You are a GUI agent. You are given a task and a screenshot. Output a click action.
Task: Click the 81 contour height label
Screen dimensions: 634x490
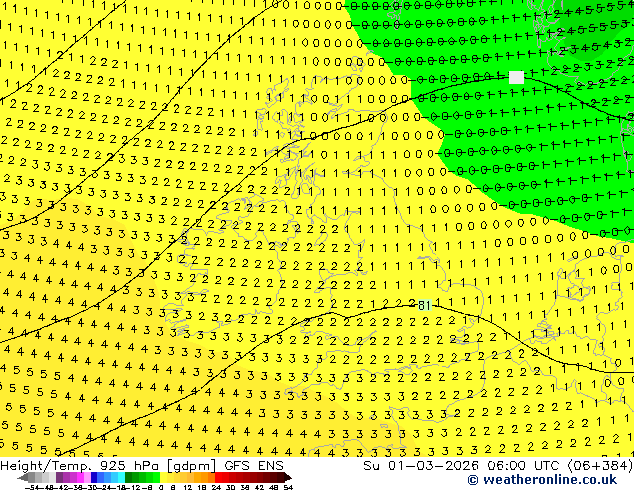pos(424,305)
